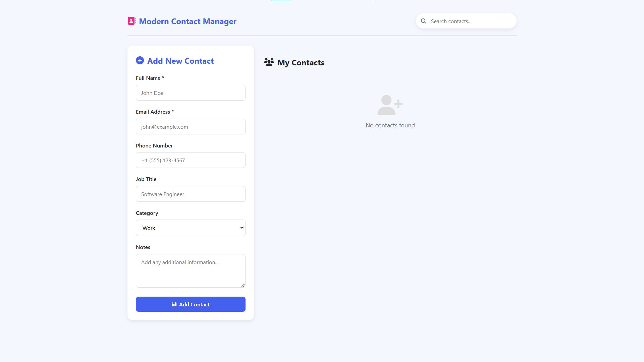Screen dimensions: 644x362
Task: Click the pink address book logo icon
Action: pyautogui.click(x=131, y=21)
